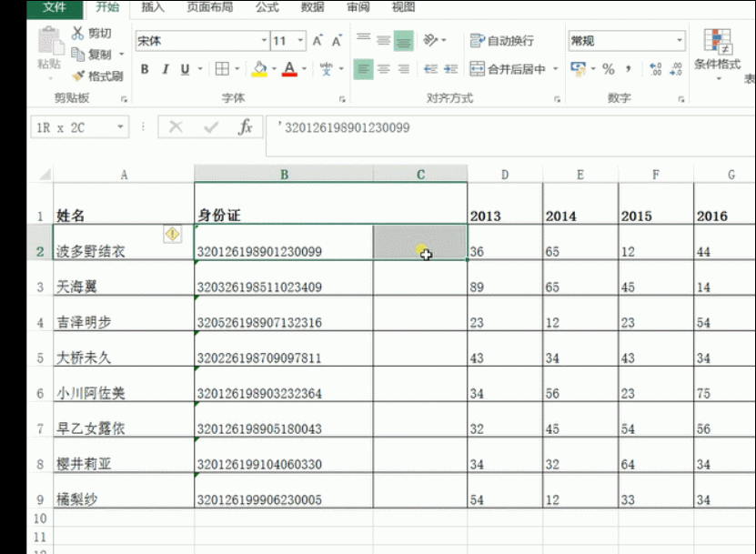Open the Formulas (公式) ribbon tab
Screen dimensions: 756x554
coord(267,7)
